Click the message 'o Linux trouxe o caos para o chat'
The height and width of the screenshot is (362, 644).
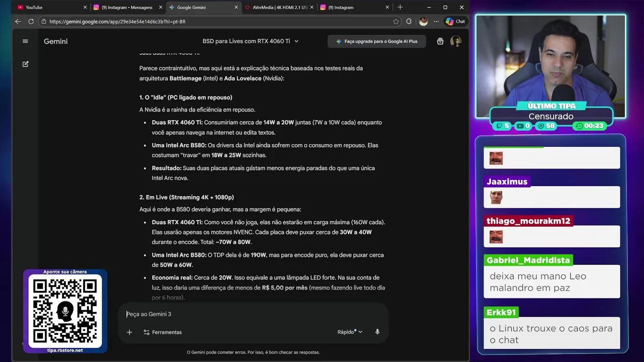(551, 334)
